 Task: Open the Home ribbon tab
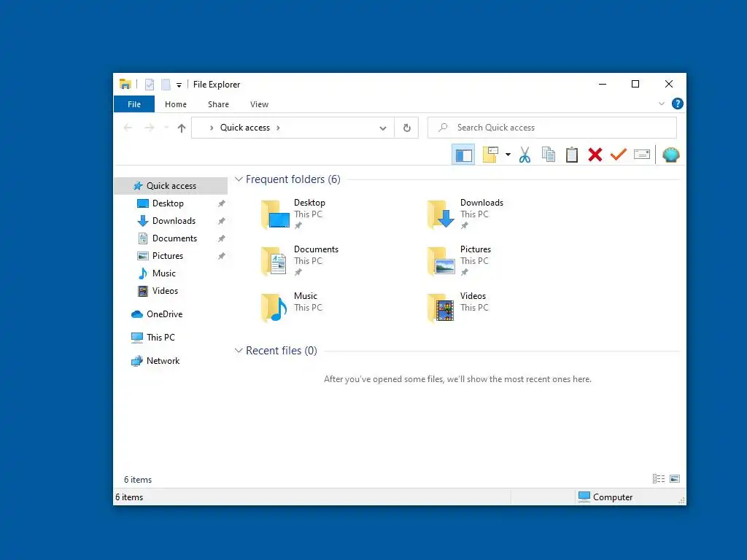175,104
